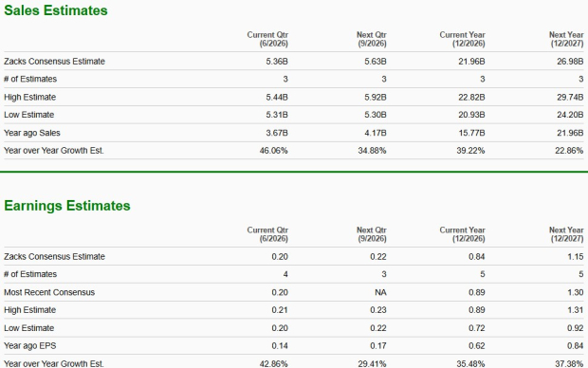Click Sales table Next Qtr (9/2026) header

(x=372, y=39)
